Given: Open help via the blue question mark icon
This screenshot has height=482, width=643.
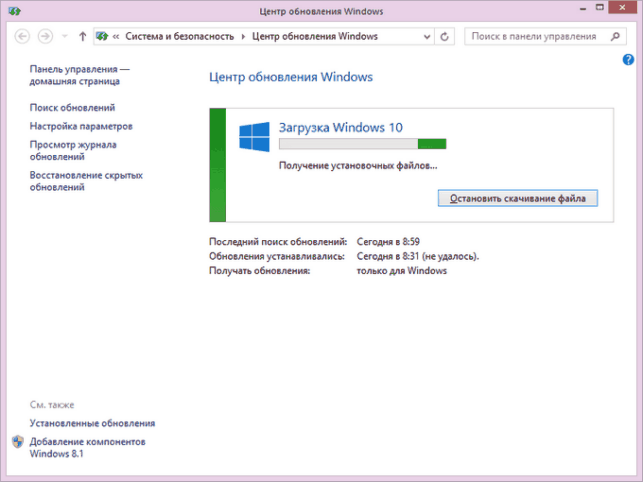Looking at the screenshot, I should (x=628, y=60).
